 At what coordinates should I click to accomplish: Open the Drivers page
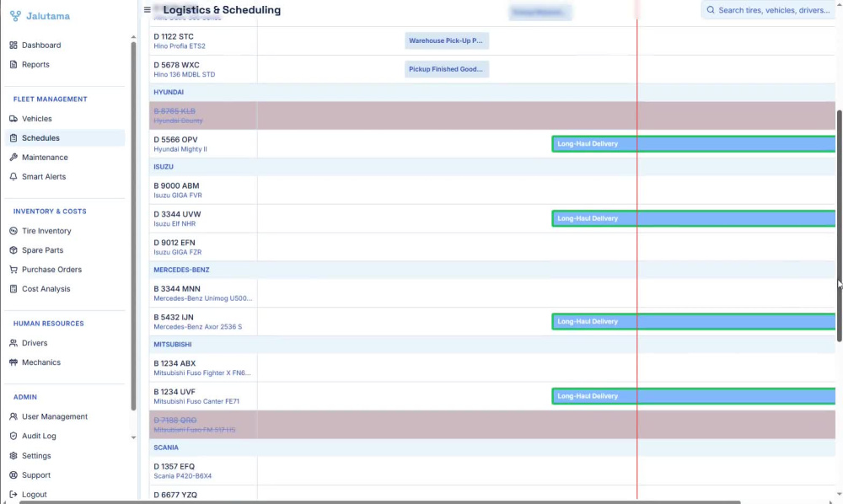[x=65, y=343]
